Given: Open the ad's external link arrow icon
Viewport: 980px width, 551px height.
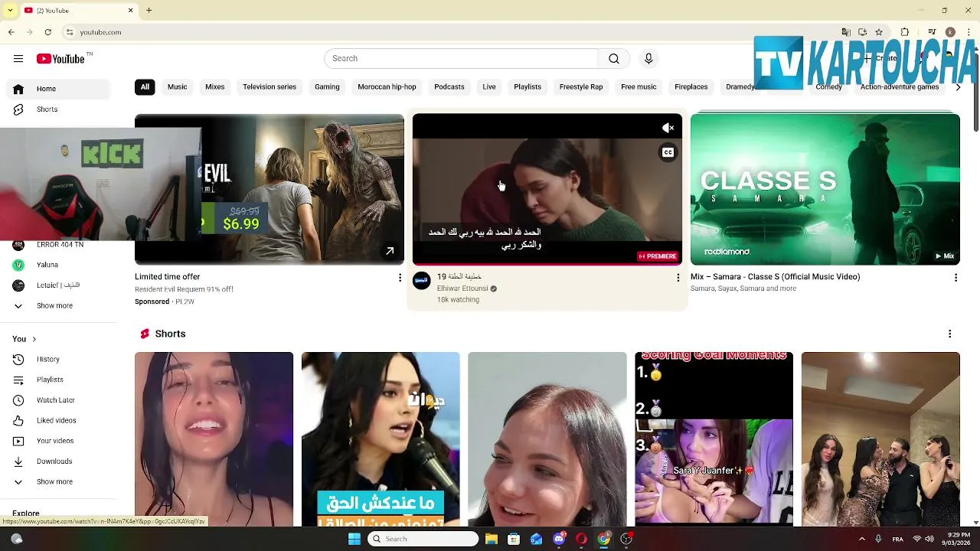Looking at the screenshot, I should coord(390,251).
